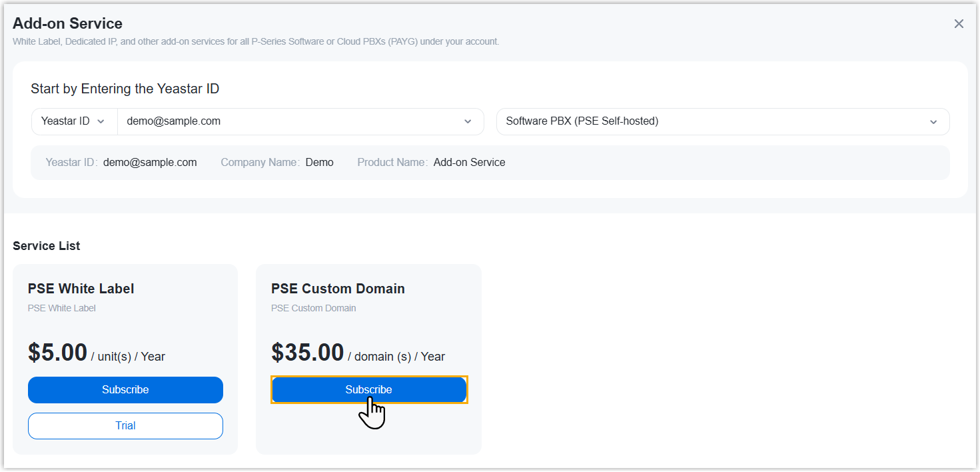This screenshot has height=472, width=980.
Task: Open the Yeastar ID type selector
Action: tap(74, 121)
